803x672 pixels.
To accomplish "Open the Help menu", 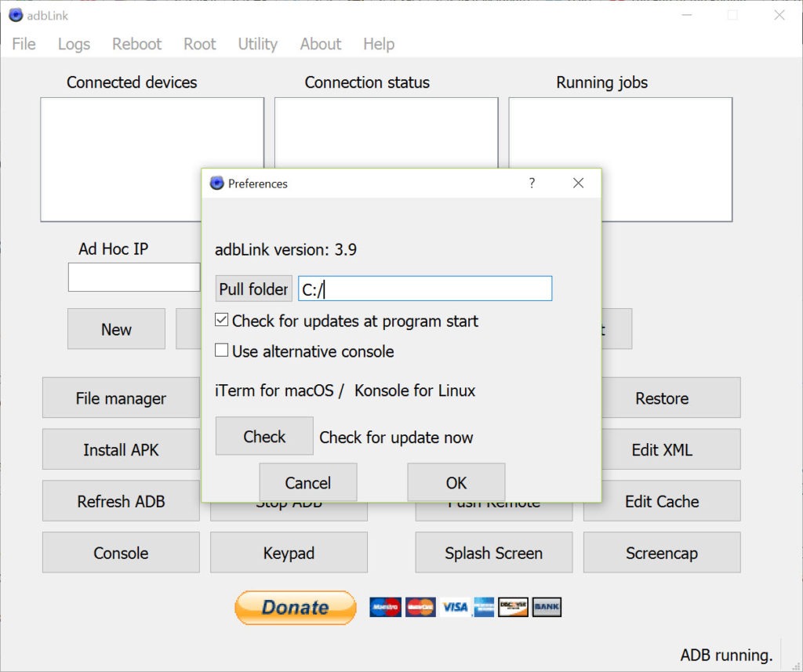I will click(x=379, y=44).
